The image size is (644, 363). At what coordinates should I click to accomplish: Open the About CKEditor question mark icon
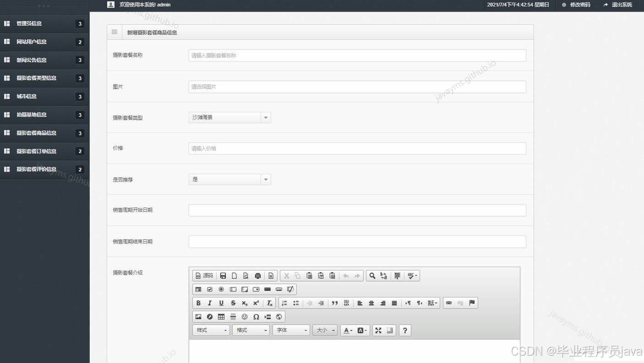(x=405, y=330)
